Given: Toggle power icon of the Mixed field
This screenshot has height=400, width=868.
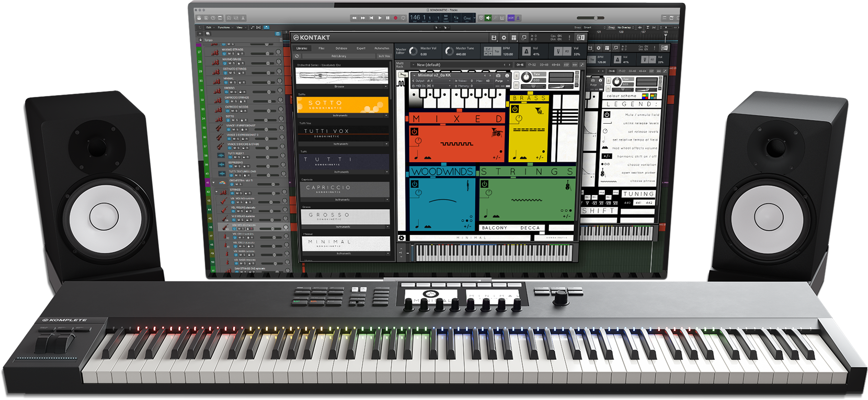Looking at the screenshot, I should click(x=414, y=131).
